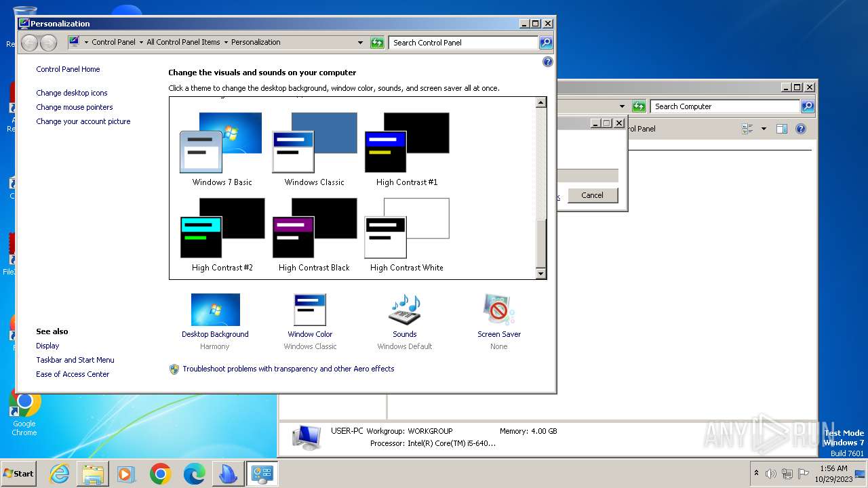Click Search Computer field in Computer window
Image resolution: width=868 pixels, height=488 pixels.
point(725,106)
